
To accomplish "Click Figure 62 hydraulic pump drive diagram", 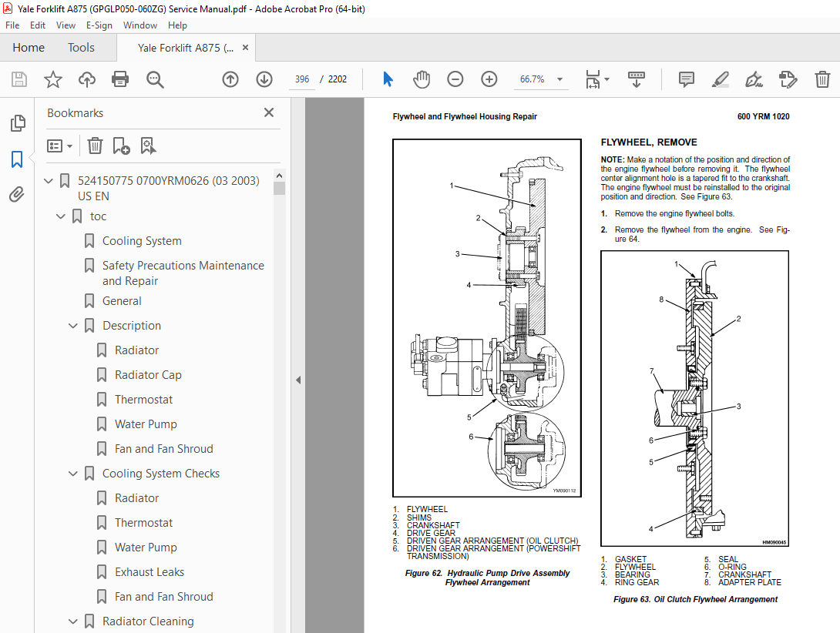I will pyautogui.click(x=487, y=318).
